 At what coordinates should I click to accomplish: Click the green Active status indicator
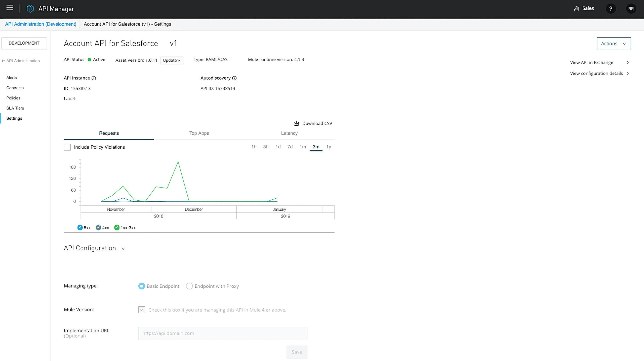click(x=89, y=60)
